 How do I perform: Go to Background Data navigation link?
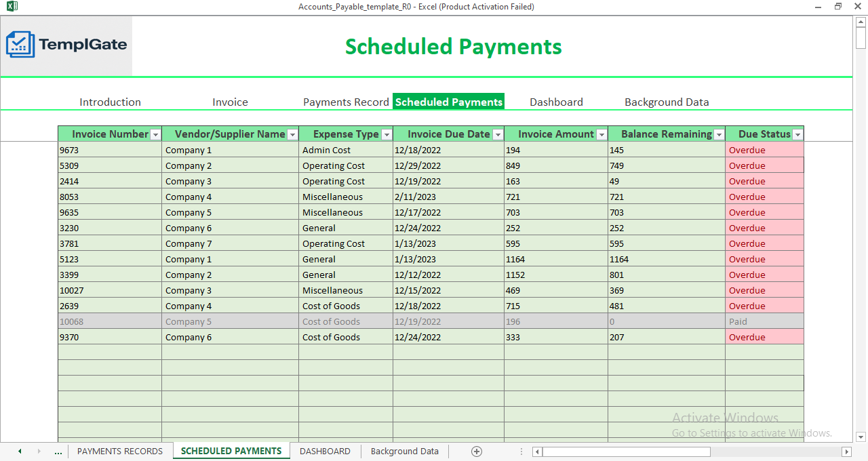[x=667, y=102]
